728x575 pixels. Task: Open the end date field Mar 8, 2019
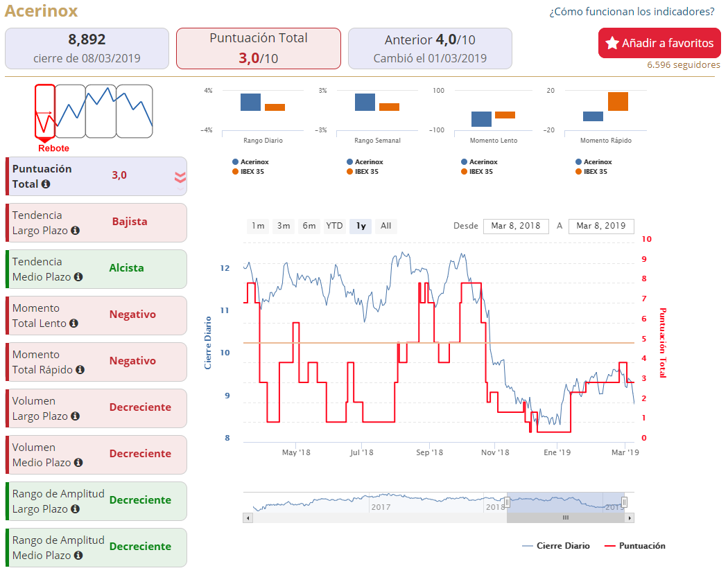(x=601, y=226)
